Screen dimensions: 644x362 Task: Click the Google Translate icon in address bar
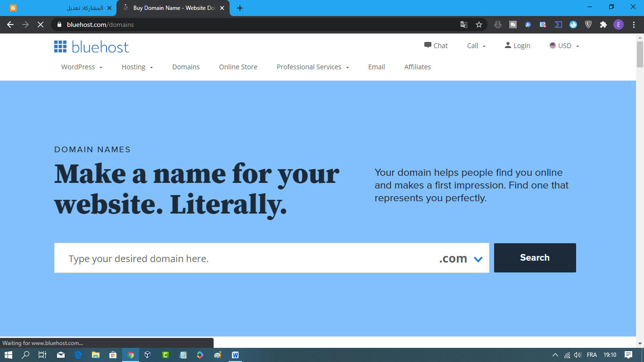pos(464,25)
